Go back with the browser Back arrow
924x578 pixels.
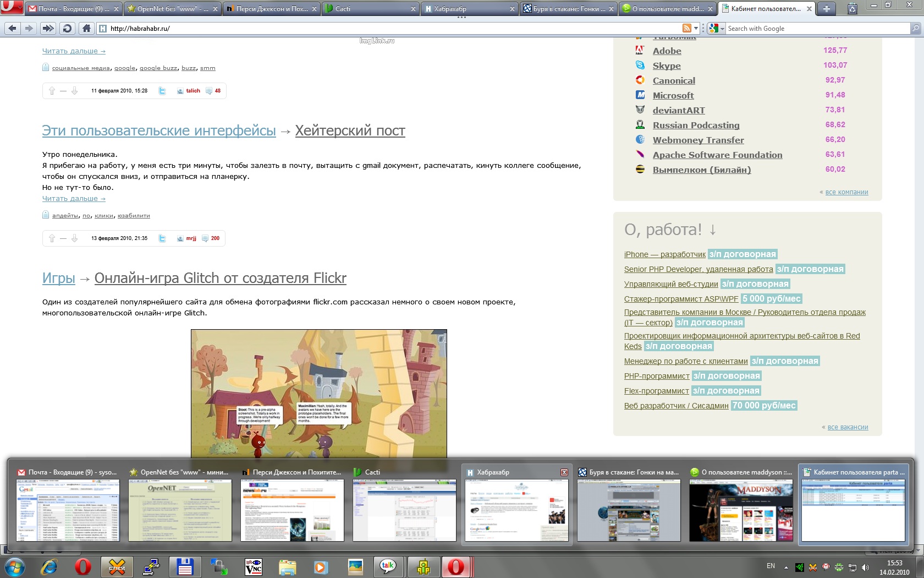13,28
